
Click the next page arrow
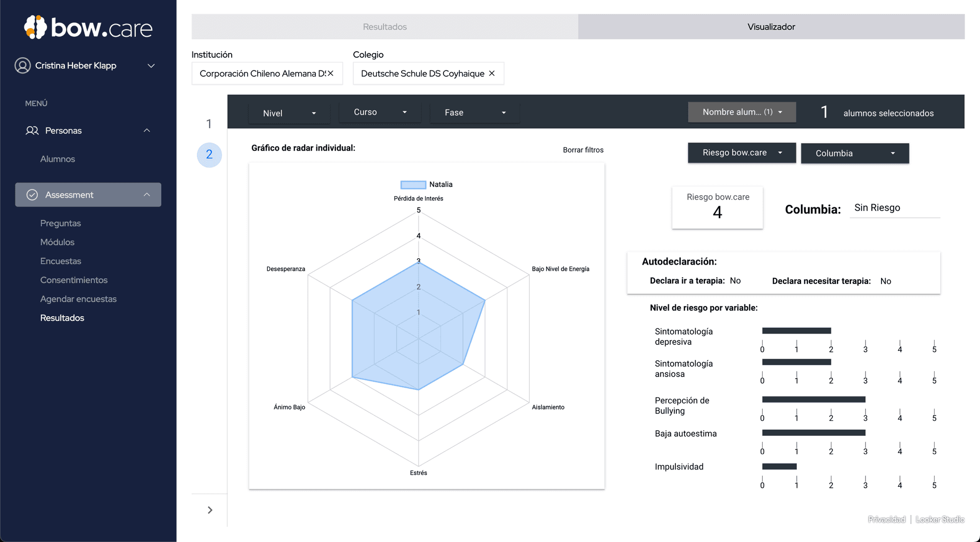(209, 509)
